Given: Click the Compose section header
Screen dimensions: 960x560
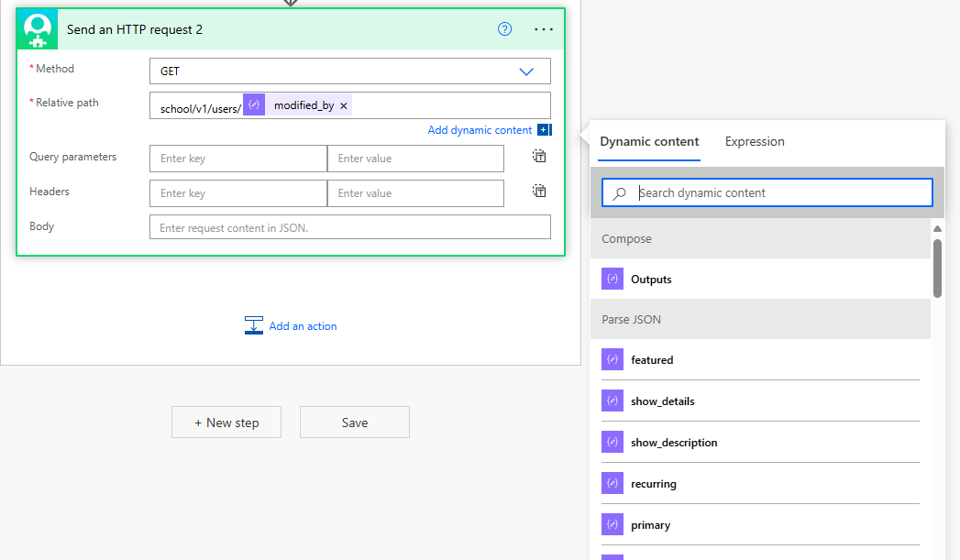Looking at the screenshot, I should point(760,238).
